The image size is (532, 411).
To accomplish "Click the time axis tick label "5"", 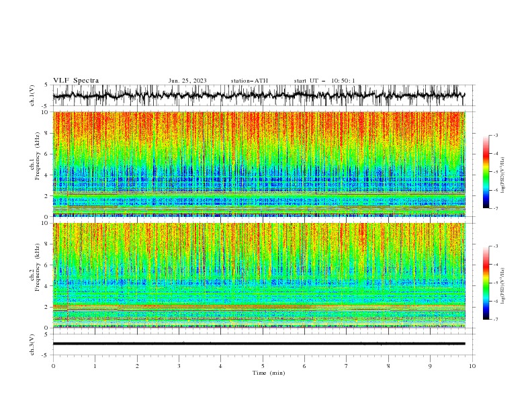I will [263, 366].
